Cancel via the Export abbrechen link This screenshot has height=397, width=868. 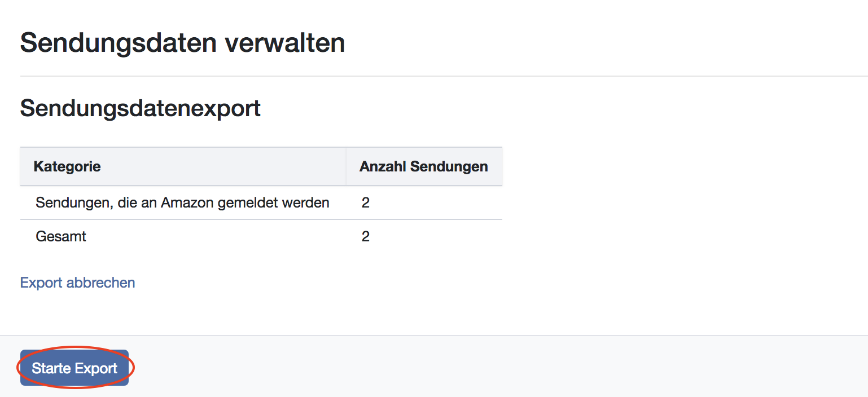[x=77, y=283]
